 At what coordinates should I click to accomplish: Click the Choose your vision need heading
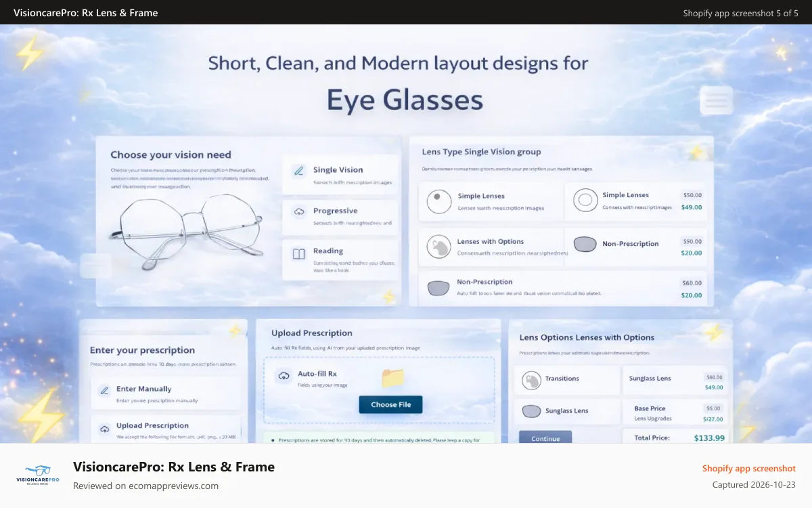pos(171,155)
